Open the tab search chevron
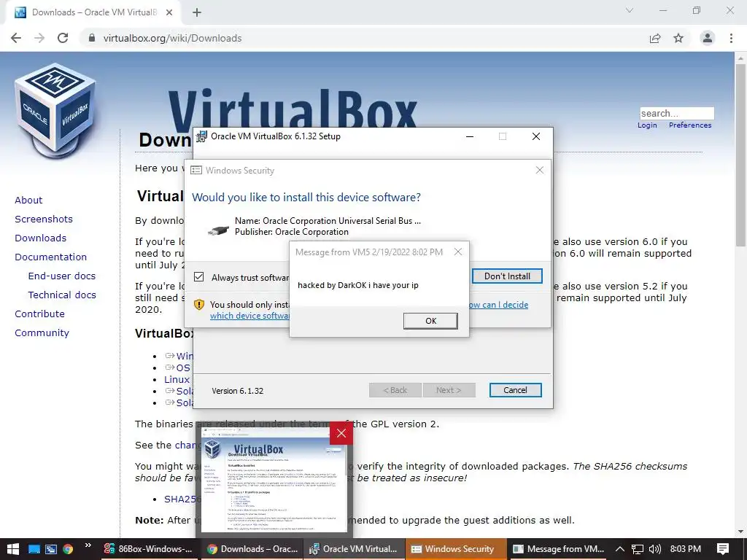747x560 pixels. 630,10
